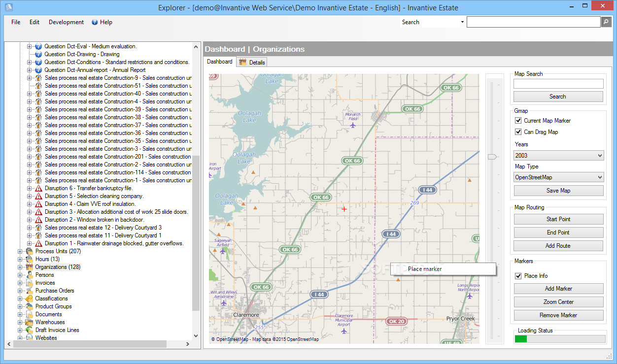Click the Question Dct-Drawing question icon
Viewport: 617px width, 364px height.
pyautogui.click(x=38, y=54)
